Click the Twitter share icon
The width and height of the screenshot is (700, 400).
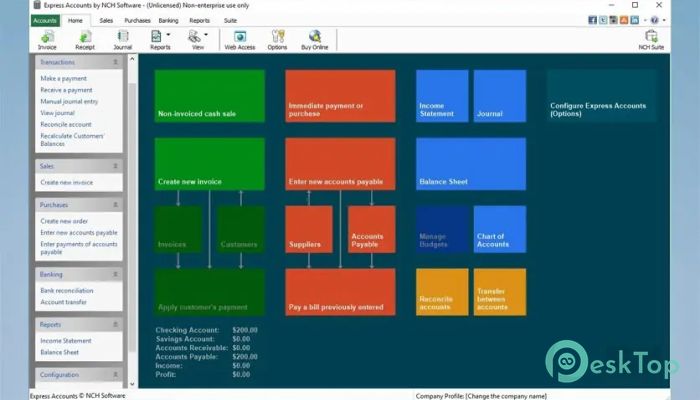pos(603,20)
